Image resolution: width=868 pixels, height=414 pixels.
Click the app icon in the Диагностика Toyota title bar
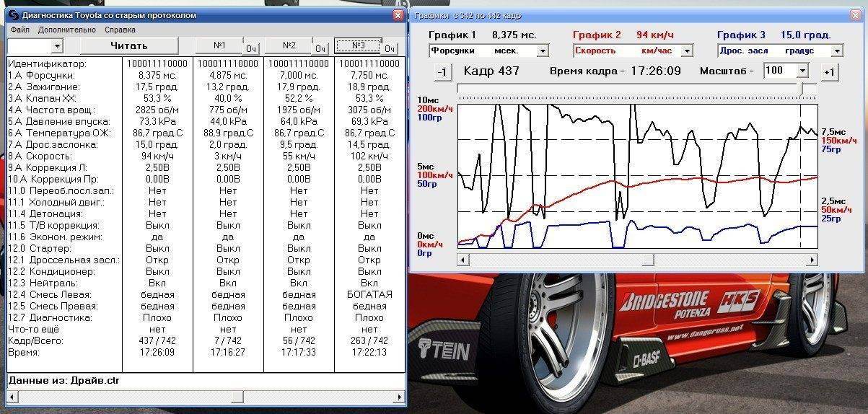click(13, 15)
